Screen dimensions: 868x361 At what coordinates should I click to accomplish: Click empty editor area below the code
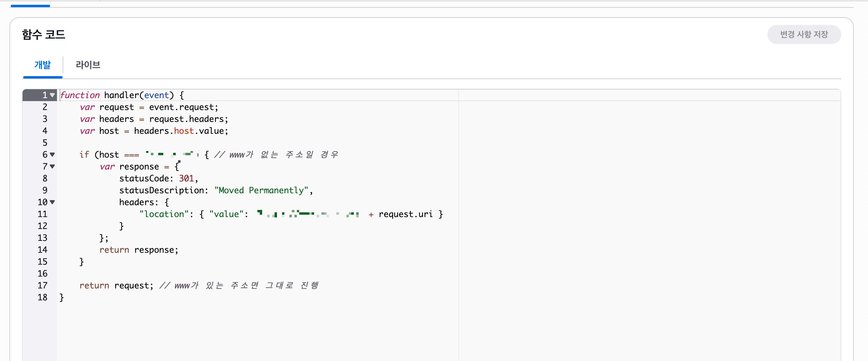pyautogui.click(x=256, y=331)
